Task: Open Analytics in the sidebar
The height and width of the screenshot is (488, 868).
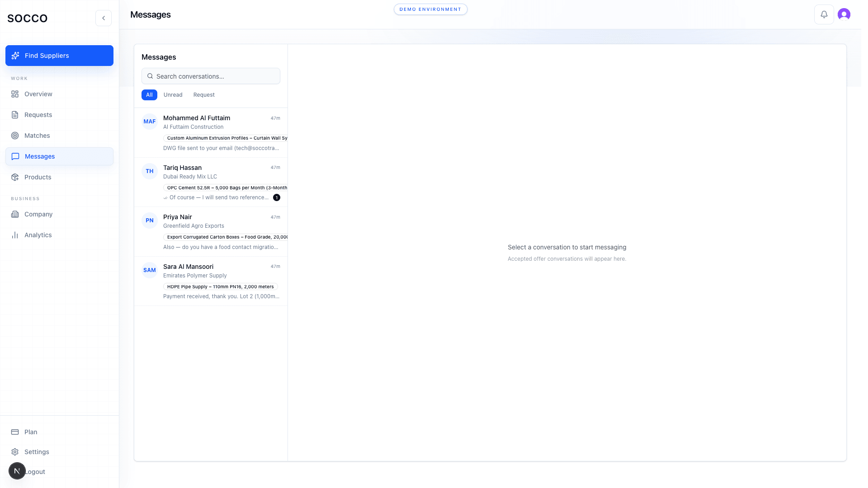Action: pos(59,235)
